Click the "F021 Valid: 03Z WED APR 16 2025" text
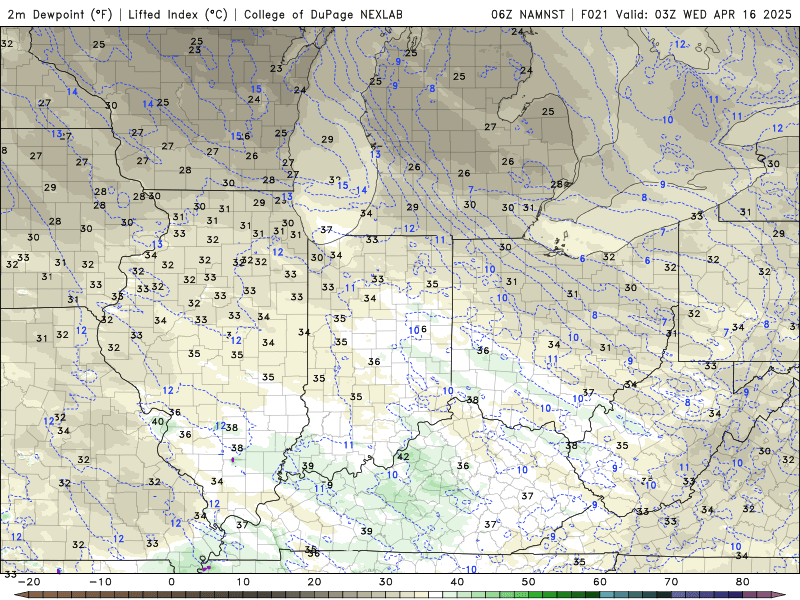 686,14
